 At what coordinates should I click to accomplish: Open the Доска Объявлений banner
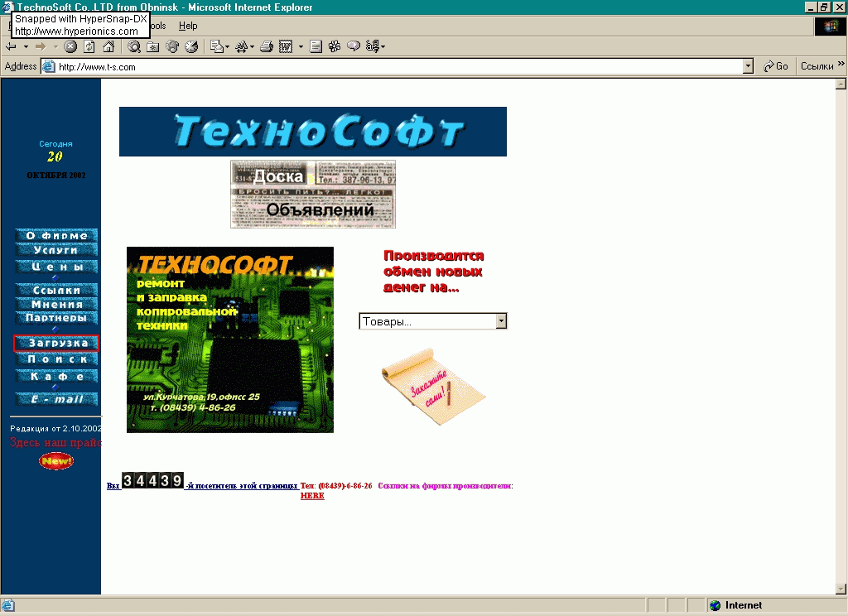[x=312, y=194]
